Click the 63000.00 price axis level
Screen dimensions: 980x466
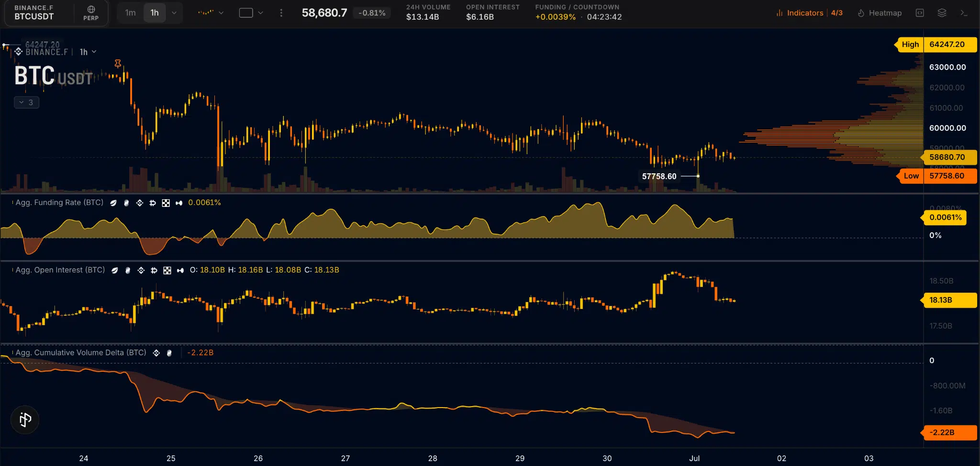pyautogui.click(x=947, y=67)
